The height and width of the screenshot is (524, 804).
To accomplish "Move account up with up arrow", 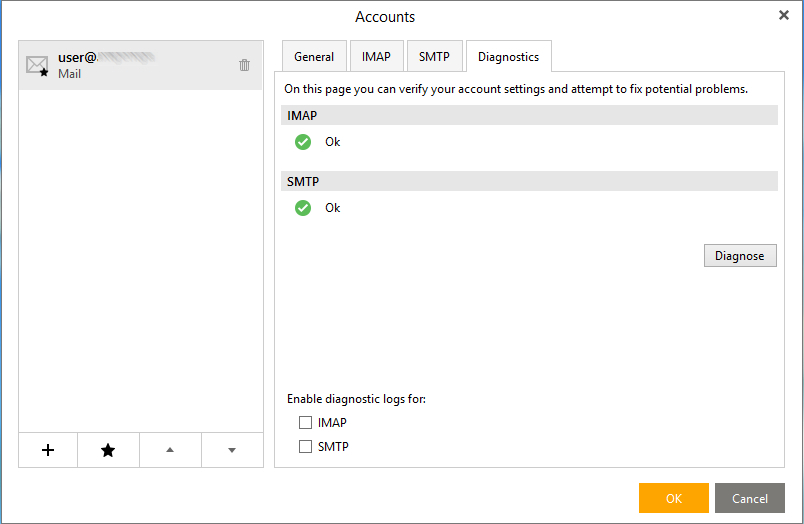I will click(170, 450).
